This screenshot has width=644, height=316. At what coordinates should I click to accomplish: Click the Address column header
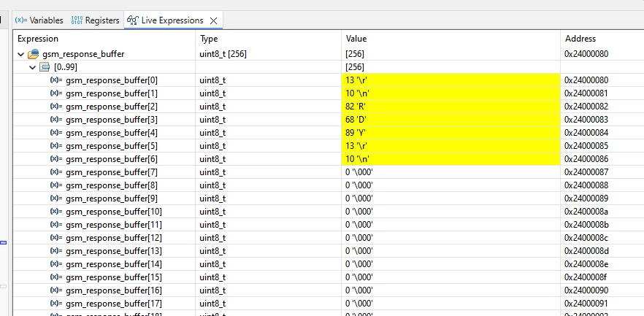tap(580, 39)
